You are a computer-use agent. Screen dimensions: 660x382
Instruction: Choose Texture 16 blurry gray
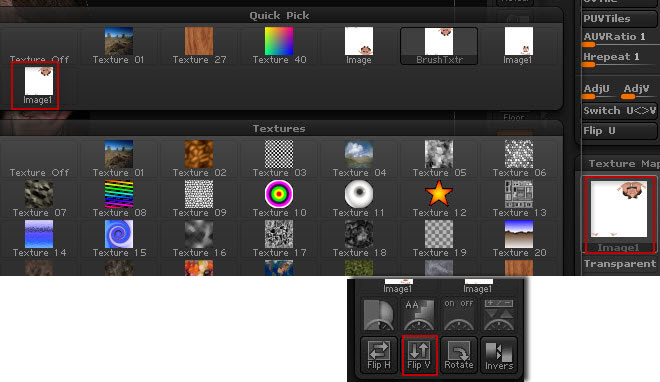[199, 239]
